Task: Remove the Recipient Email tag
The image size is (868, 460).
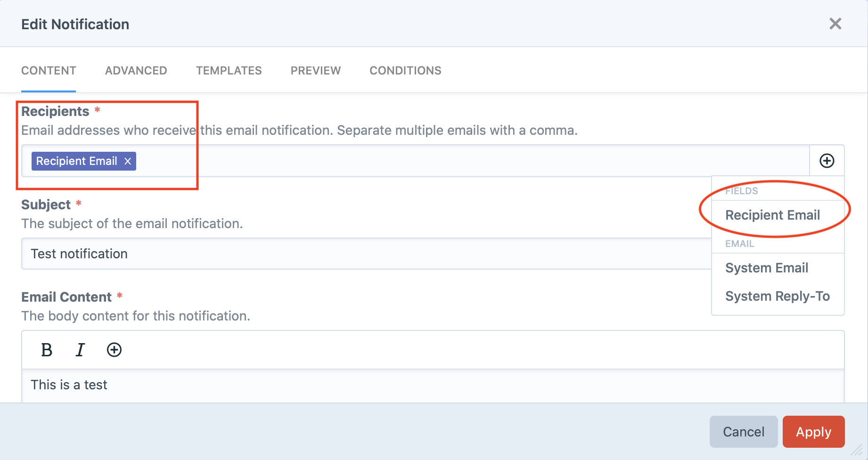Action: (127, 161)
